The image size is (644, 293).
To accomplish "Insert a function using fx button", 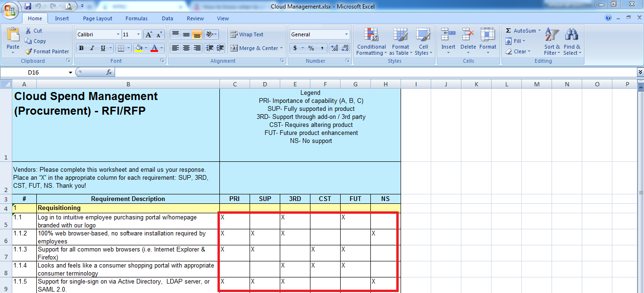I will (109, 72).
